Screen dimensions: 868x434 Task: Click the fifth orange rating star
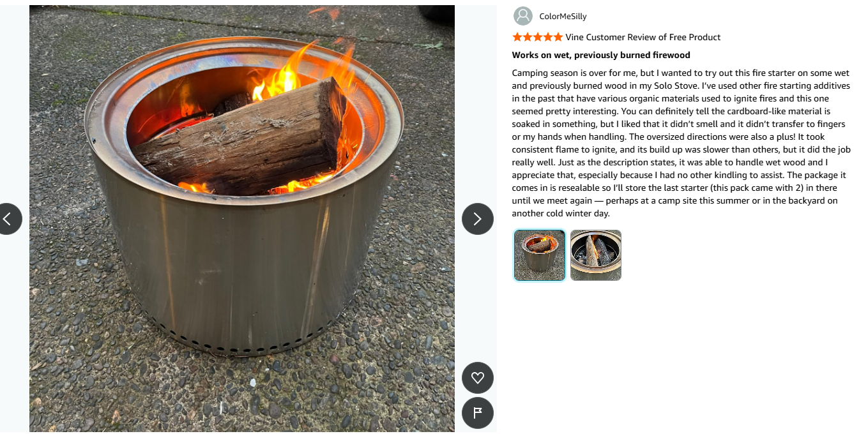pos(558,37)
